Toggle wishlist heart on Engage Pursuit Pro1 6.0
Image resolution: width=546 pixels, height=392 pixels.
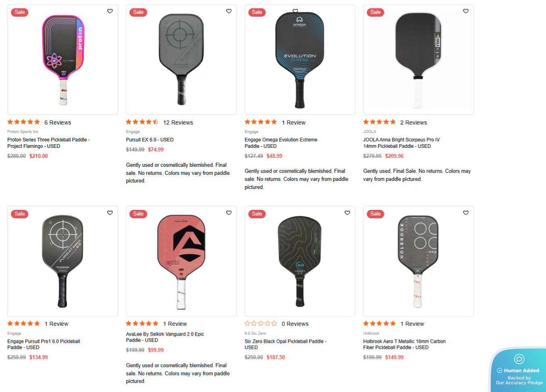110,213
